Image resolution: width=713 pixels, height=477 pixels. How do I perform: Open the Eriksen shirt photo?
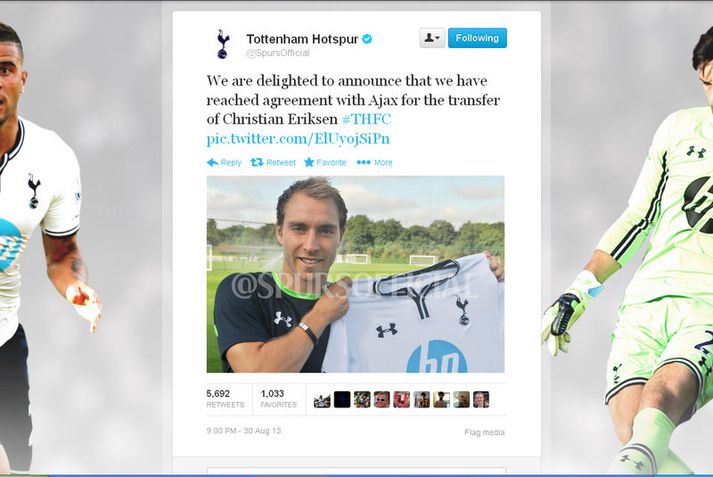[x=355, y=274]
